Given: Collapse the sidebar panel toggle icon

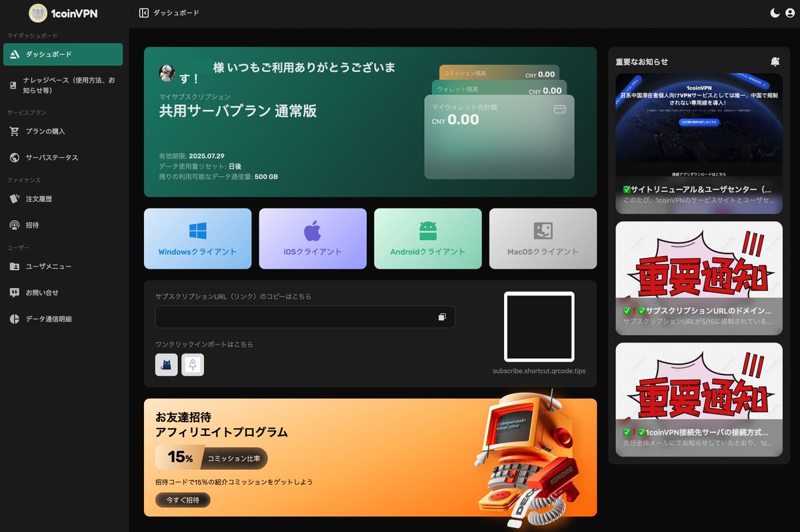Looking at the screenshot, I should pos(143,13).
